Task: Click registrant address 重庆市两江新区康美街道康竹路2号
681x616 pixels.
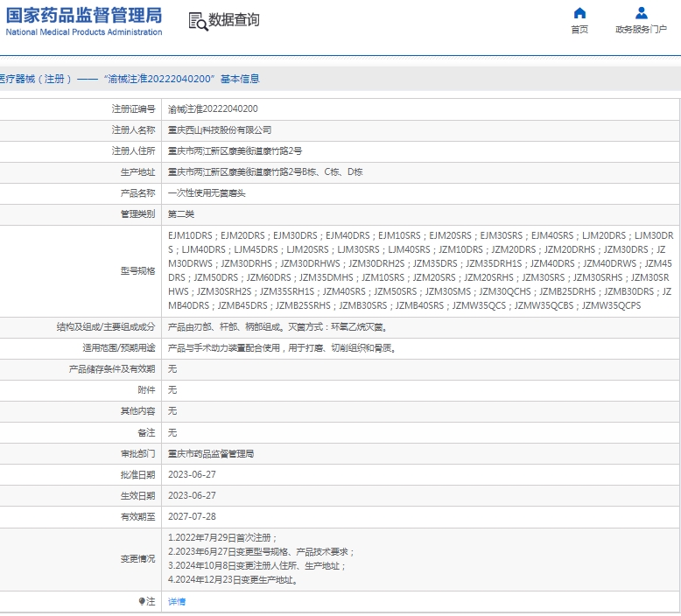Action: click(235, 151)
